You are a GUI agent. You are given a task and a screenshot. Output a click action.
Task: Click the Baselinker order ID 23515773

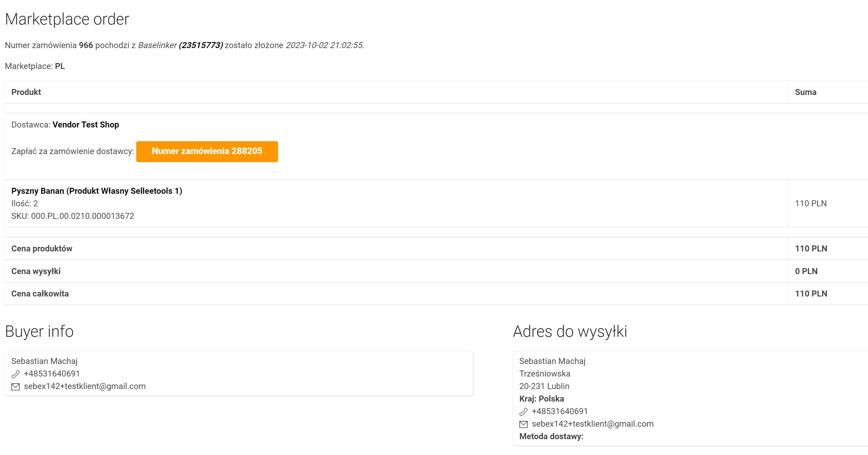[x=201, y=45]
